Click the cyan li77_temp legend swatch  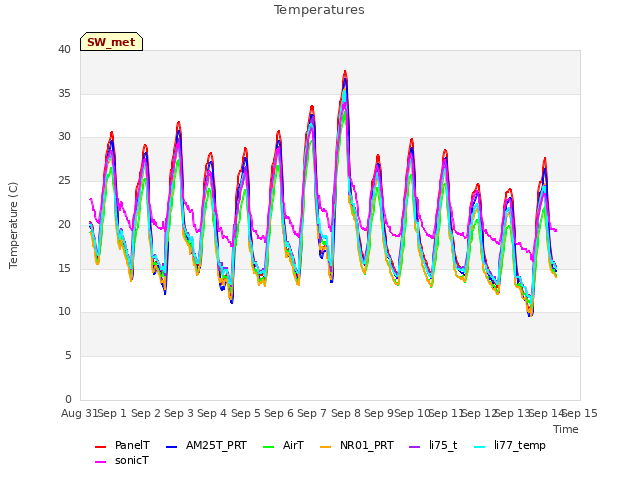tap(480, 447)
